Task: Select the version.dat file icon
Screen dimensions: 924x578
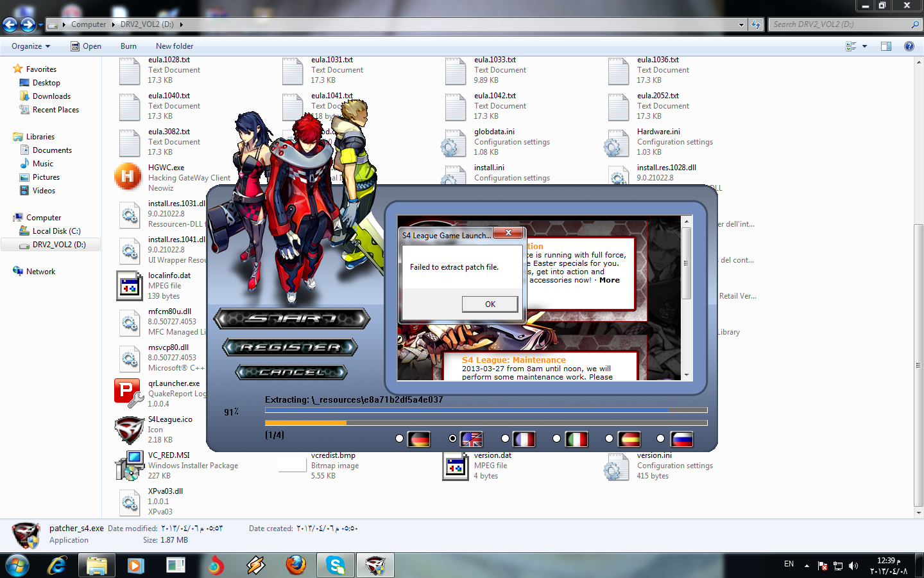Action: pos(456,466)
